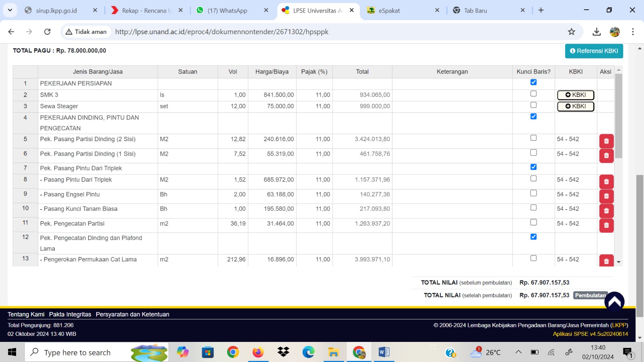Check the Kunci Baris box for SMK 3
The height and width of the screenshot is (362, 644).
(533, 94)
